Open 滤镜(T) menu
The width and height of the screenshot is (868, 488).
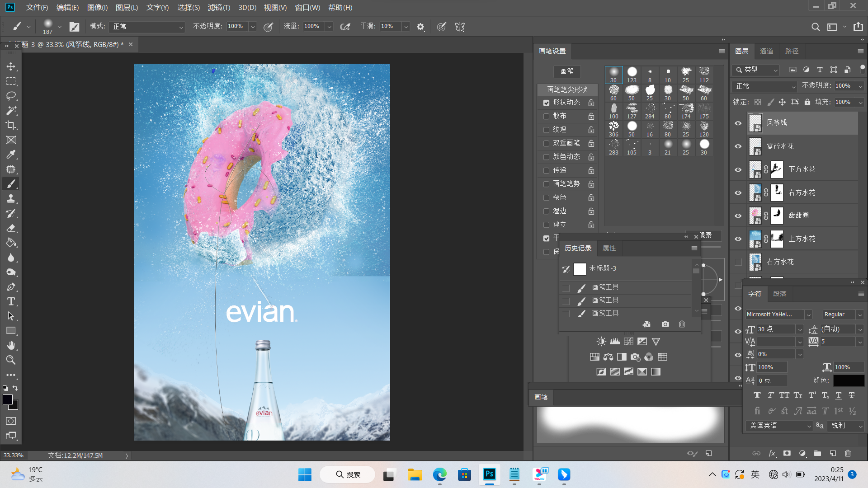219,8
